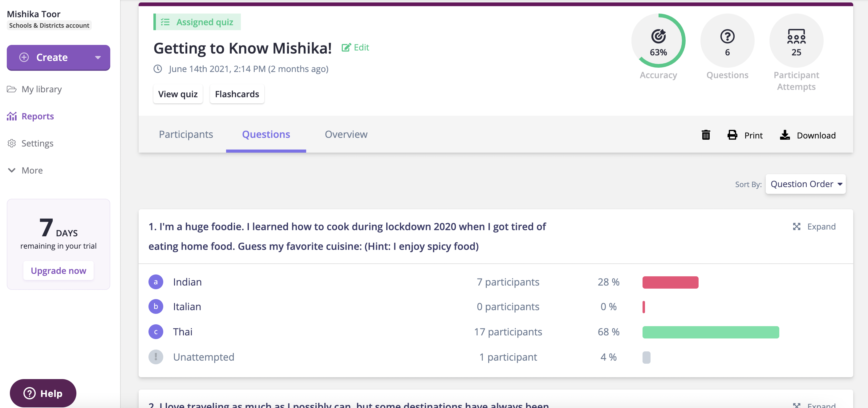Click the trash delete report icon
This screenshot has height=408, width=868.
click(x=706, y=135)
